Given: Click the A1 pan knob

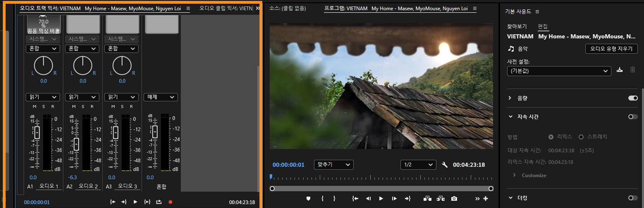Looking at the screenshot, I should [x=43, y=65].
